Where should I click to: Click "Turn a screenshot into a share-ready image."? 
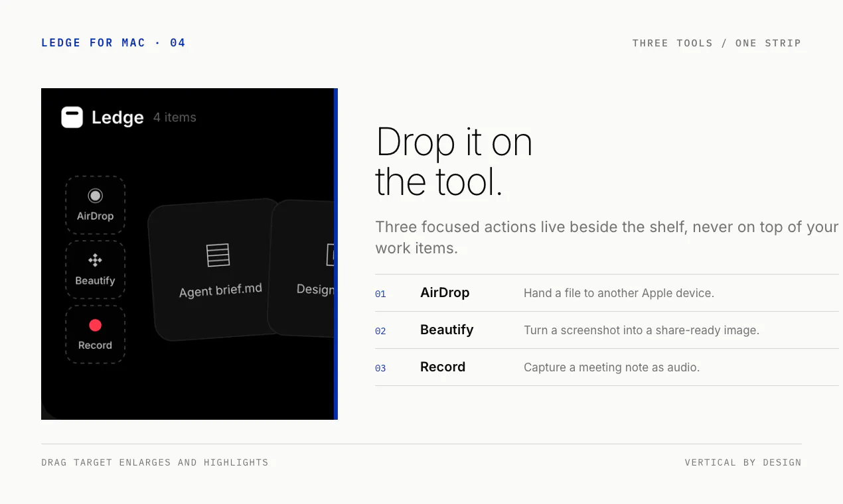tap(641, 330)
